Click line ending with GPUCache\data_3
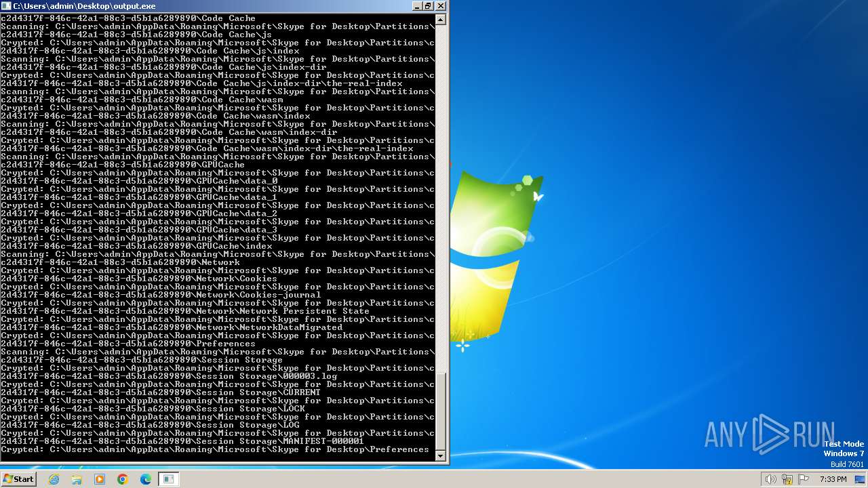The width and height of the screenshot is (868, 488). (x=138, y=230)
